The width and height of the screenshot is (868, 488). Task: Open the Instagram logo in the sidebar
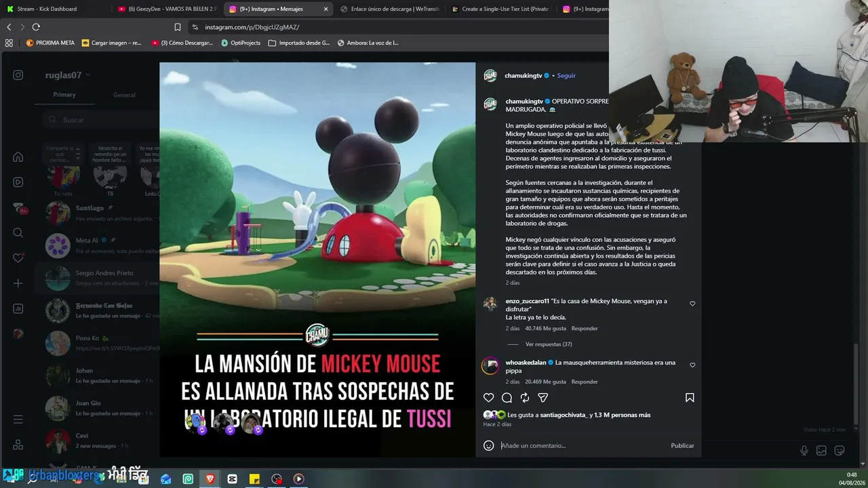pos(18,75)
